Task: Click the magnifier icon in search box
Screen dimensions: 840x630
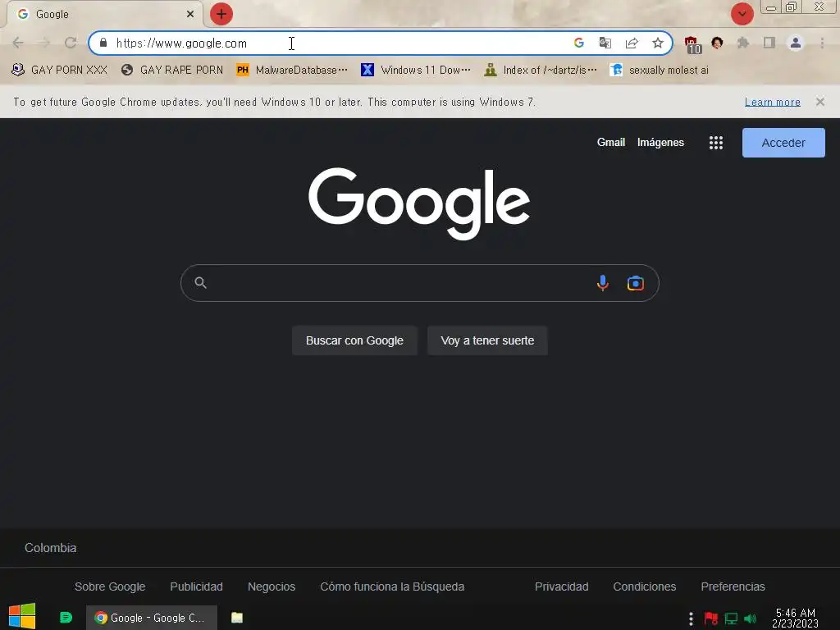Action: coord(200,283)
